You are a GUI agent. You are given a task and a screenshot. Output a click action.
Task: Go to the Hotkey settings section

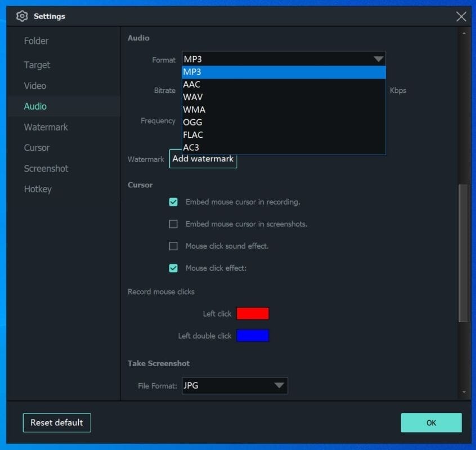pyautogui.click(x=38, y=189)
